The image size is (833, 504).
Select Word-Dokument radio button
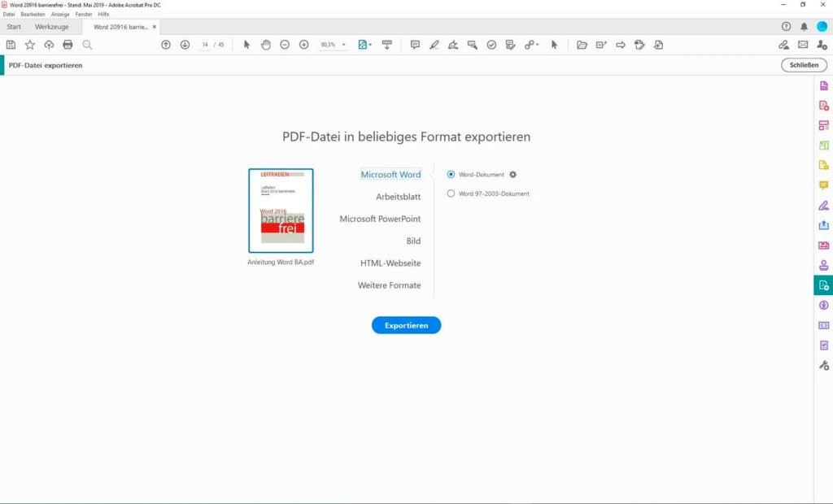(x=451, y=174)
